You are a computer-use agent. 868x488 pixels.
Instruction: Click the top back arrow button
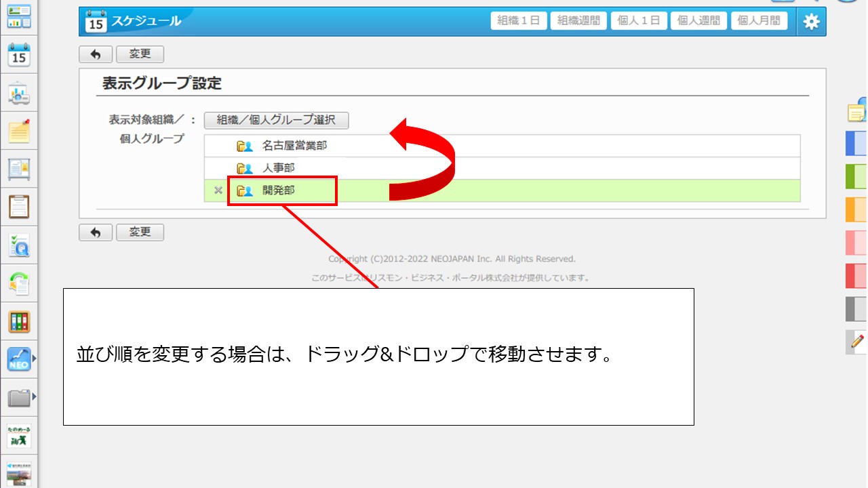point(96,54)
